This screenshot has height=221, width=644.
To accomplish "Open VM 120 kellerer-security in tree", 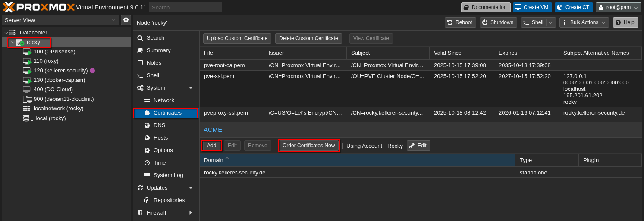I will tap(60, 71).
